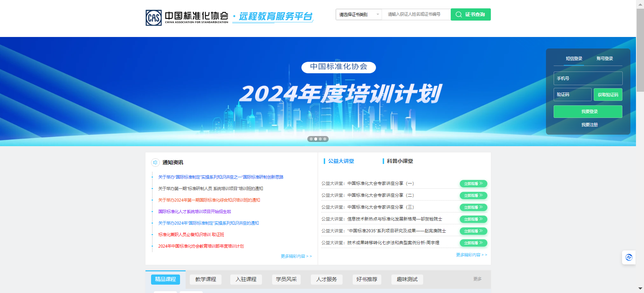
Task: Click the magnifier icon in certificate query
Action: click(459, 15)
